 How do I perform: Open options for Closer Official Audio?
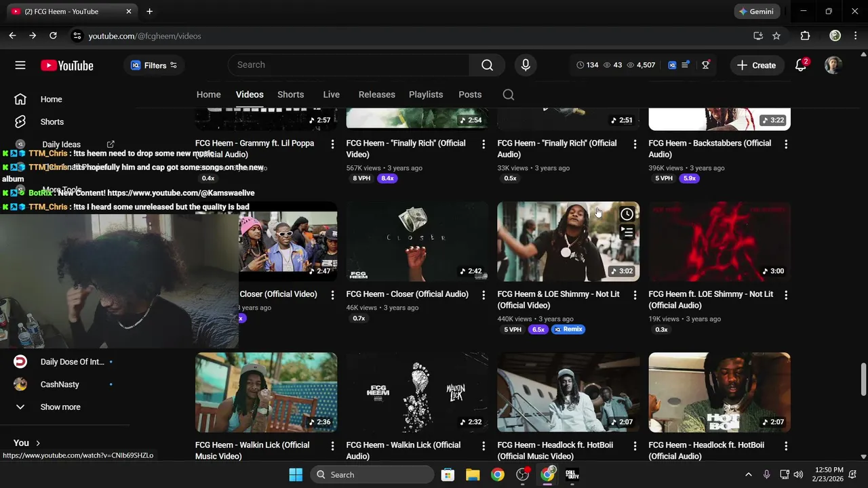[x=484, y=295]
